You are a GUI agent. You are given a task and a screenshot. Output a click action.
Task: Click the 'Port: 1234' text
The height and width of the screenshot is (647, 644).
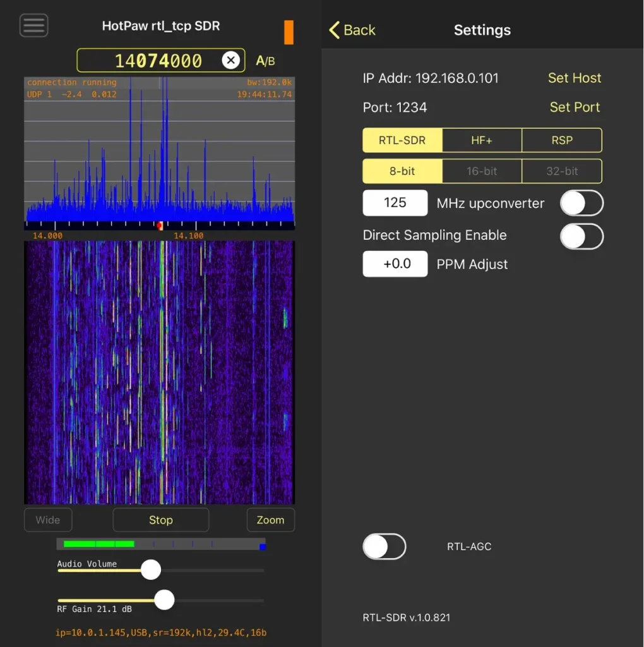[x=395, y=107]
